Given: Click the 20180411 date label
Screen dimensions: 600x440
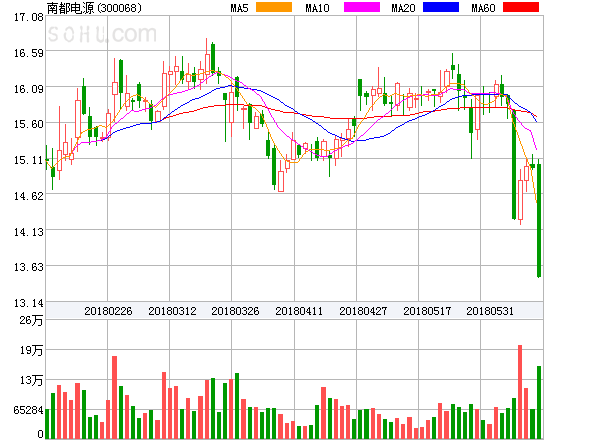Looking at the screenshot, I should (x=299, y=311).
